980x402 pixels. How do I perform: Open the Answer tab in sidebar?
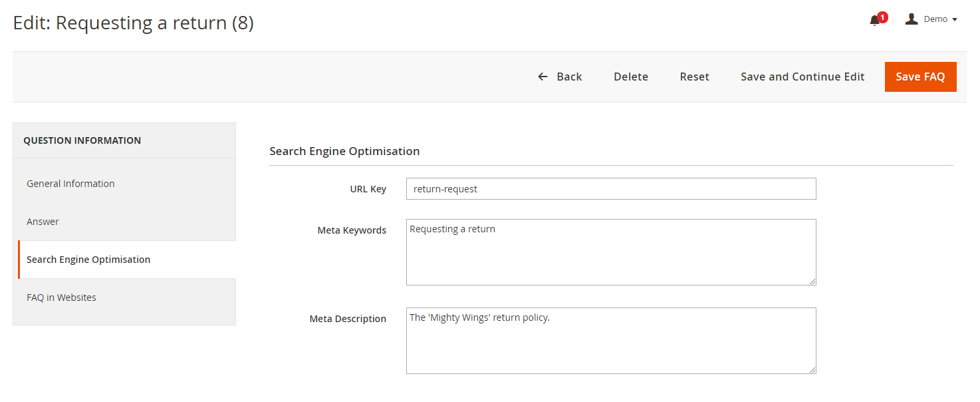tap(43, 222)
